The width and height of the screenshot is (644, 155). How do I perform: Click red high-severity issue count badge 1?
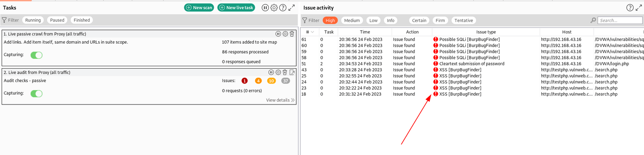click(244, 81)
